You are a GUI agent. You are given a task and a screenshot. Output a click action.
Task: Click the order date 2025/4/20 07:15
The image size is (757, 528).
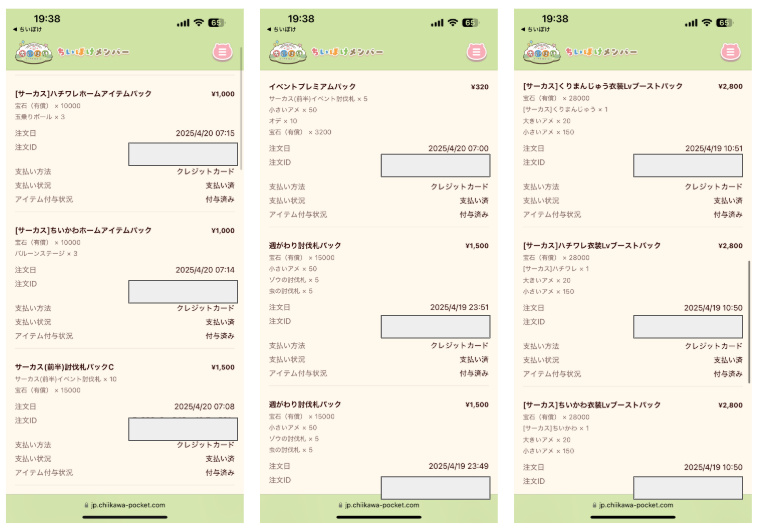pos(205,133)
